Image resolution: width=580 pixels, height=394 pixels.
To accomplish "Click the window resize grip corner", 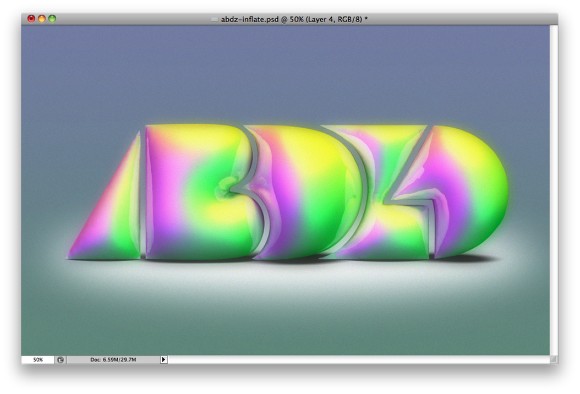I will [x=553, y=360].
